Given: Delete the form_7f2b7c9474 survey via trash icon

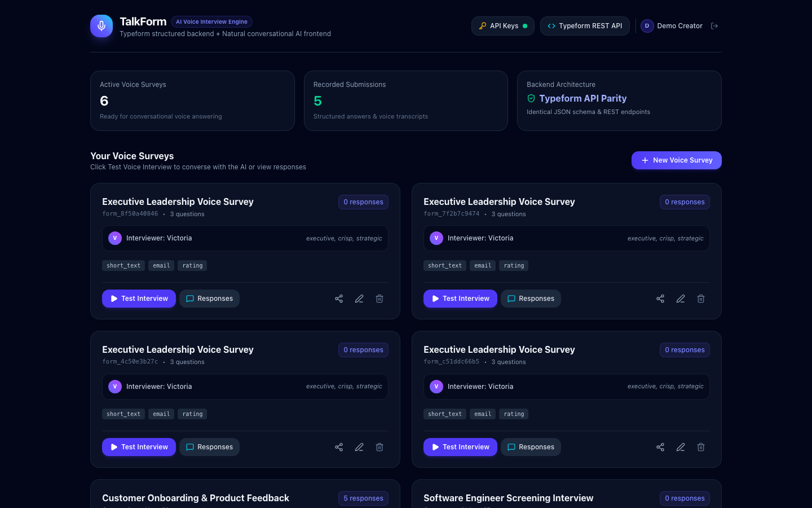Looking at the screenshot, I should [x=701, y=299].
